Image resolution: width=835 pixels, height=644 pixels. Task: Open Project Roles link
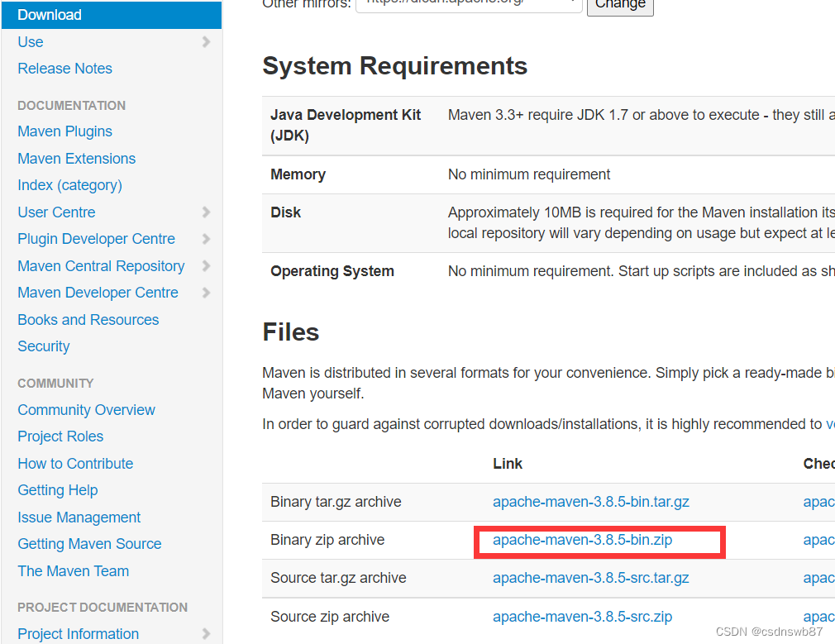coord(60,436)
